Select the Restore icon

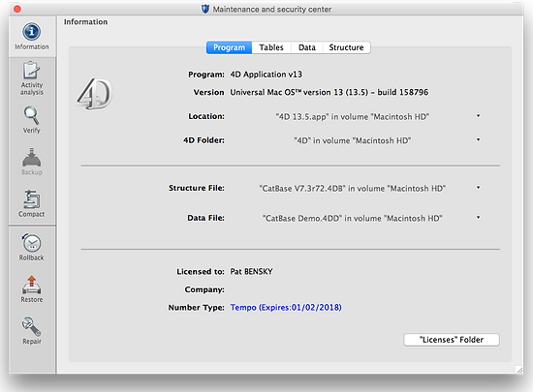coord(32,285)
